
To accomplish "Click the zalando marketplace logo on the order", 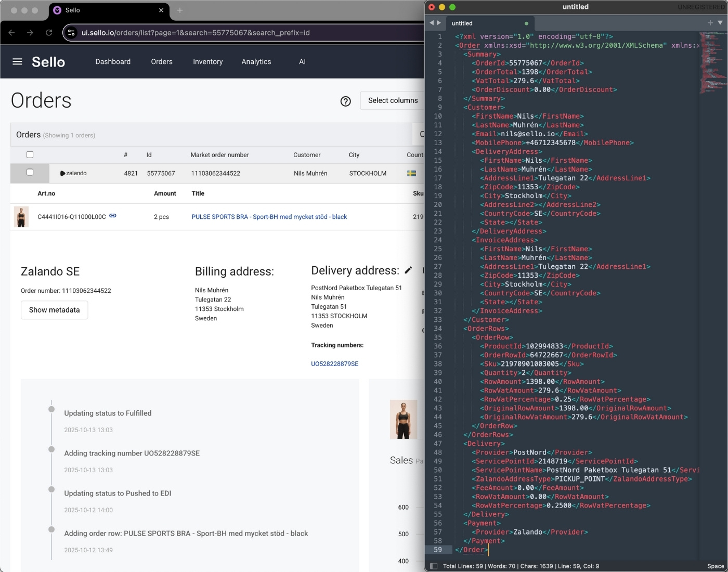I will [76, 173].
